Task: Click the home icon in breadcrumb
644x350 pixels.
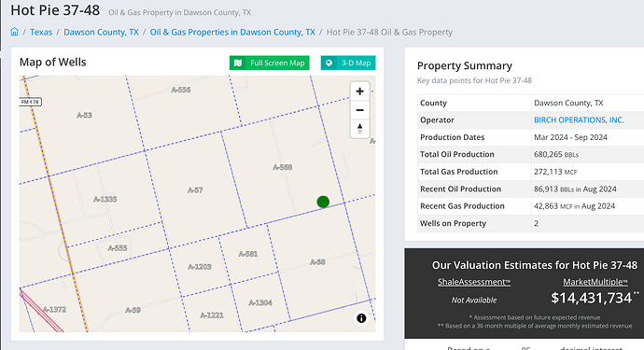Action: 14,32
